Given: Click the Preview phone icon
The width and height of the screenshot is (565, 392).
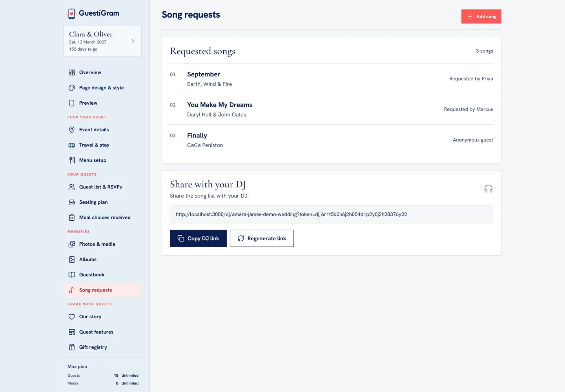Looking at the screenshot, I should 72,103.
